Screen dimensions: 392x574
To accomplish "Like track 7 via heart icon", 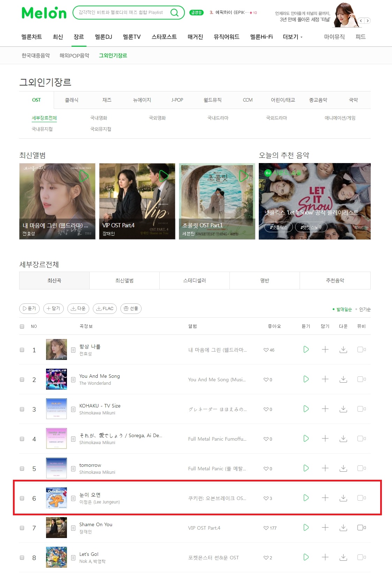I will [x=266, y=528].
